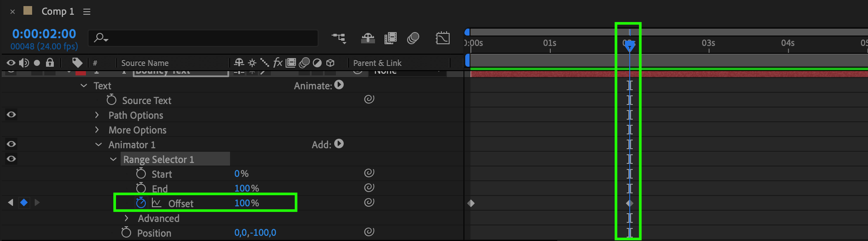Select the Comp 1 timeline tab
The image size is (868, 241).
click(57, 12)
